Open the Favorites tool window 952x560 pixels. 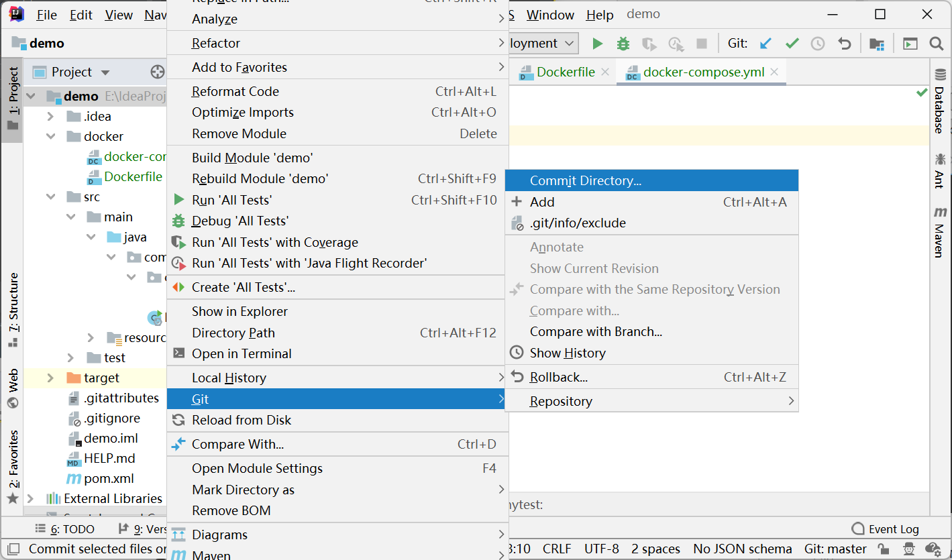click(13, 467)
